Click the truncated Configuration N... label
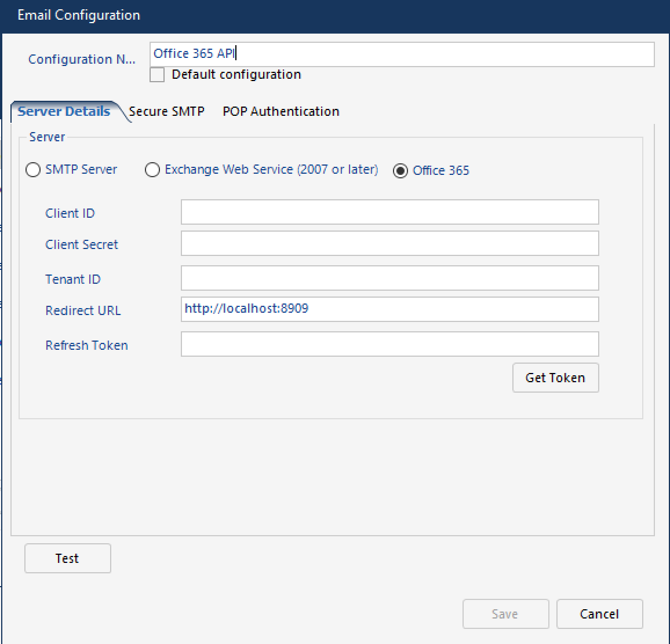 click(82, 59)
